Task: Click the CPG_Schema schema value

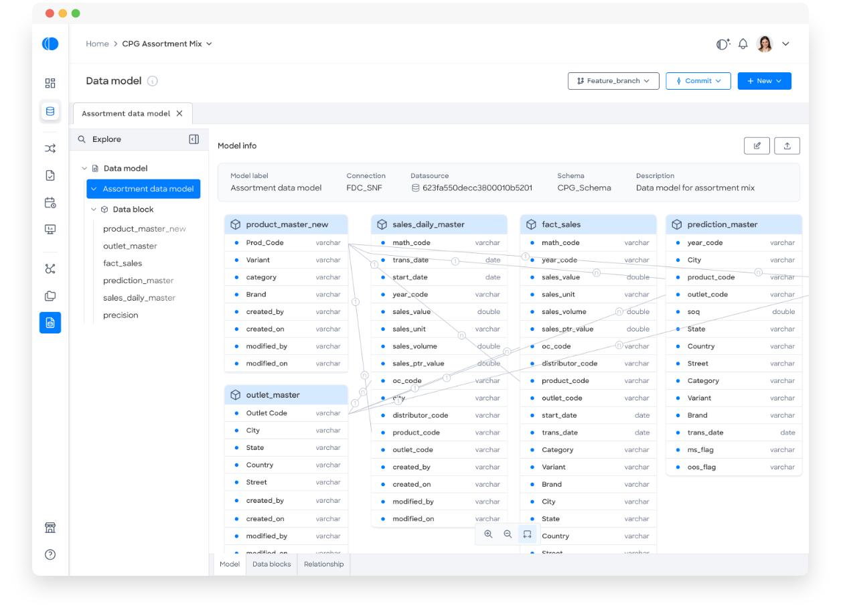Action: tap(584, 188)
